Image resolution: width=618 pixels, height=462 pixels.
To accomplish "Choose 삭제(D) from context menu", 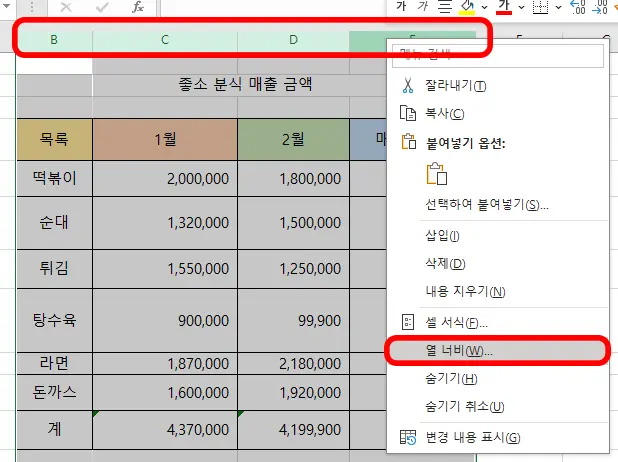I will 498,263.
